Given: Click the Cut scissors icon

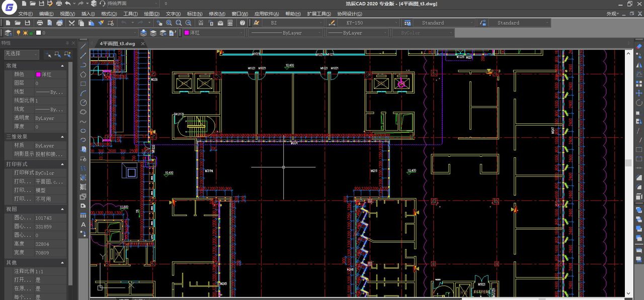Looking at the screenshot, I should pos(72,23).
